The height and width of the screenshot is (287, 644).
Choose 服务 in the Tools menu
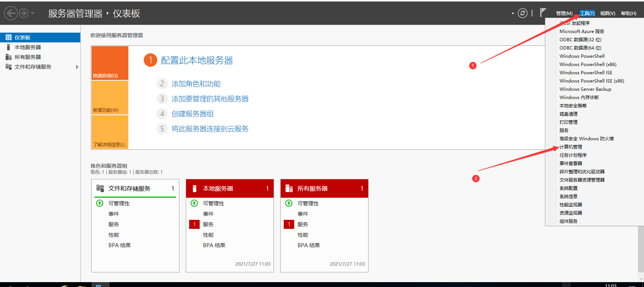[x=564, y=131]
